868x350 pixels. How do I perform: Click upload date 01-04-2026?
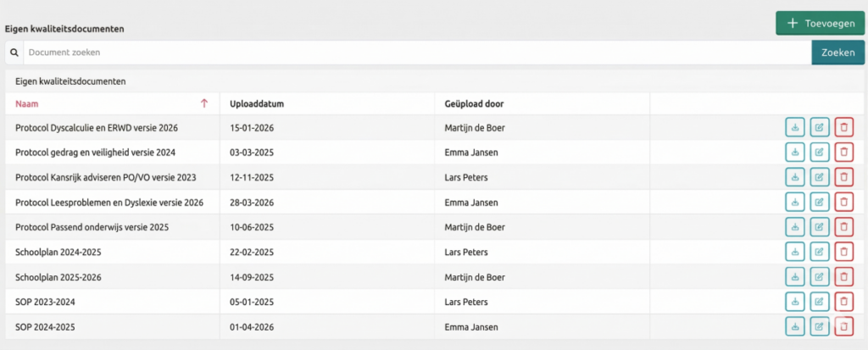click(x=252, y=327)
